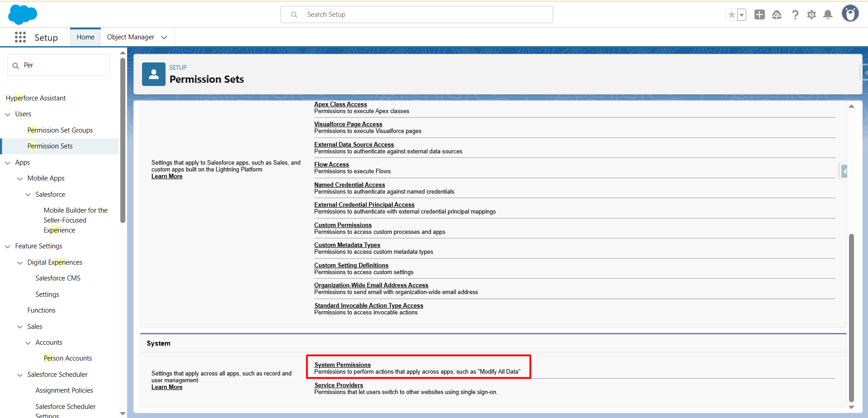Click the side panel collapse arrow handle
This screenshot has height=418, width=868.
844,171
